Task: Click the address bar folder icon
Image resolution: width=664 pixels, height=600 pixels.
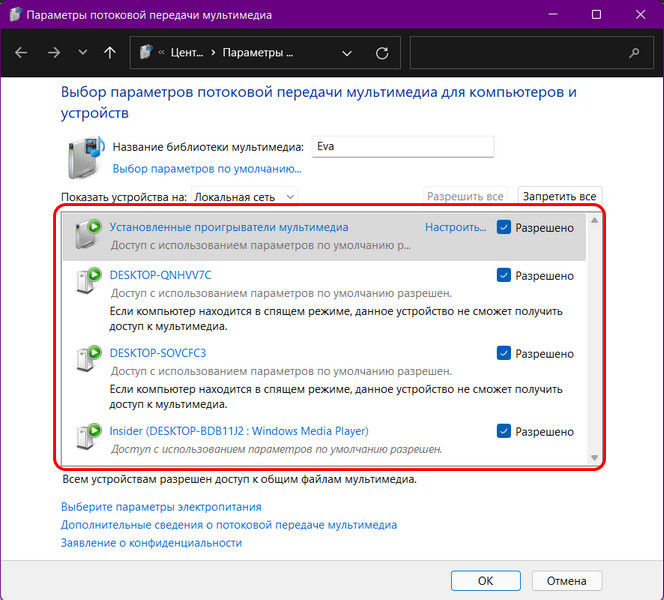Action: coord(146,52)
